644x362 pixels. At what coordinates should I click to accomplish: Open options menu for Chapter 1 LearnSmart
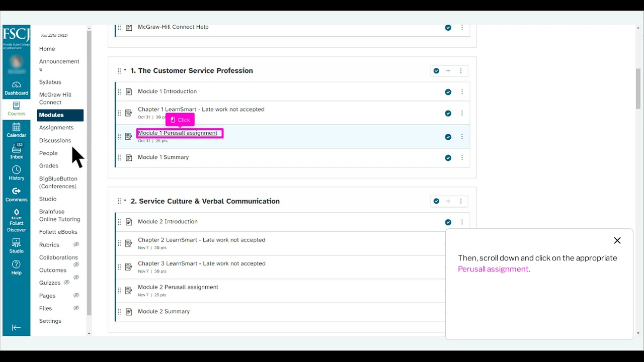(462, 113)
